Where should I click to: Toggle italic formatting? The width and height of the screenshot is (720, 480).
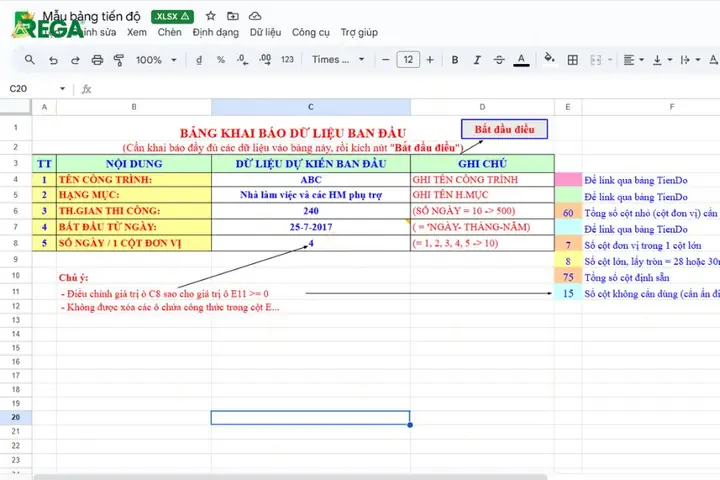tap(477, 60)
